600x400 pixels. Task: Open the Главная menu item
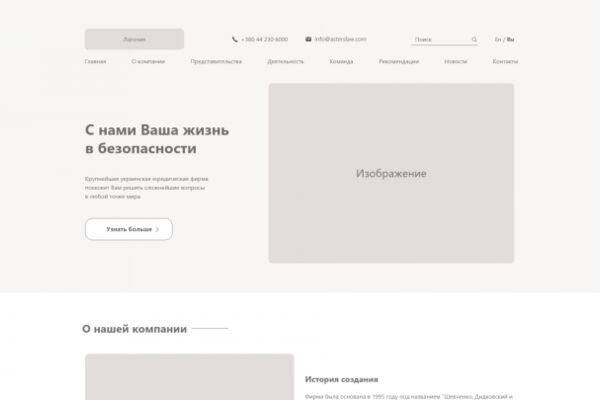point(95,61)
